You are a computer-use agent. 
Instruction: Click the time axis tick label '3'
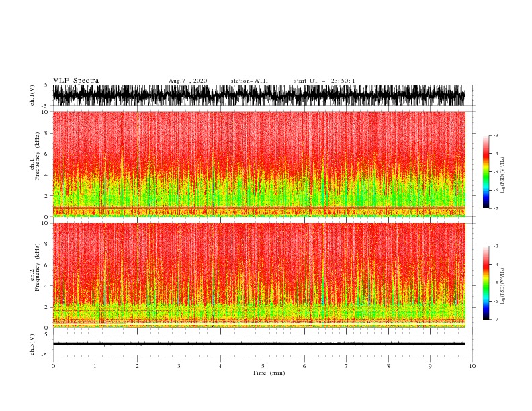coord(179,366)
